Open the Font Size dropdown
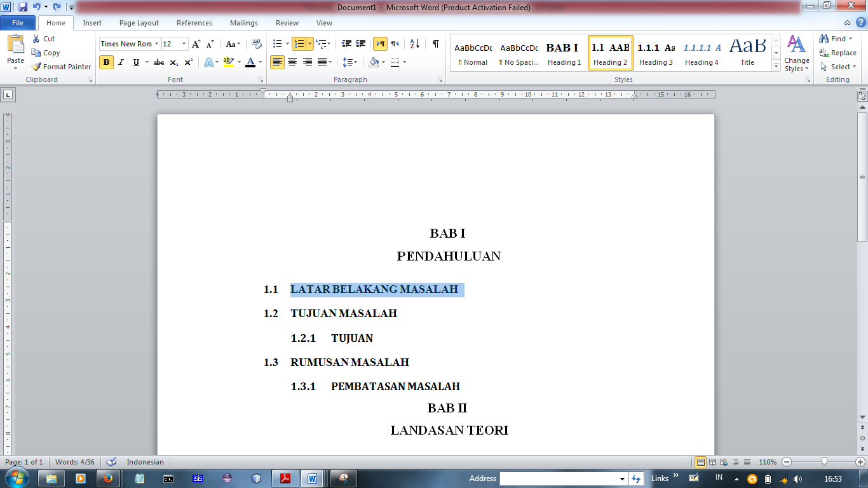 click(x=185, y=44)
